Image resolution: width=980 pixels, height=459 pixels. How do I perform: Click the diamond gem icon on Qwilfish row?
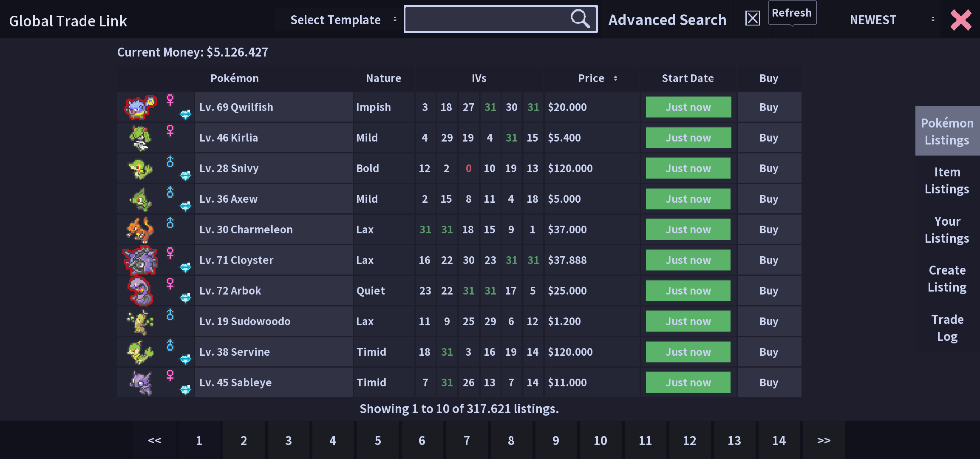[185, 114]
